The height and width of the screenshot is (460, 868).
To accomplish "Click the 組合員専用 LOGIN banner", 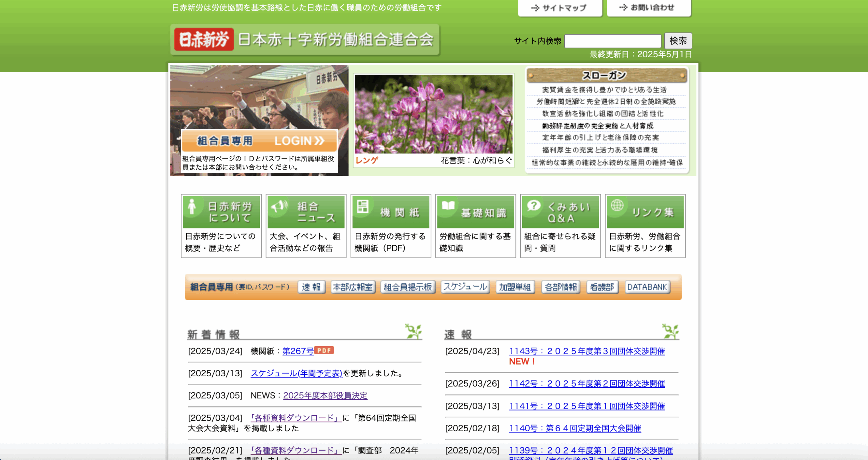I will [259, 141].
